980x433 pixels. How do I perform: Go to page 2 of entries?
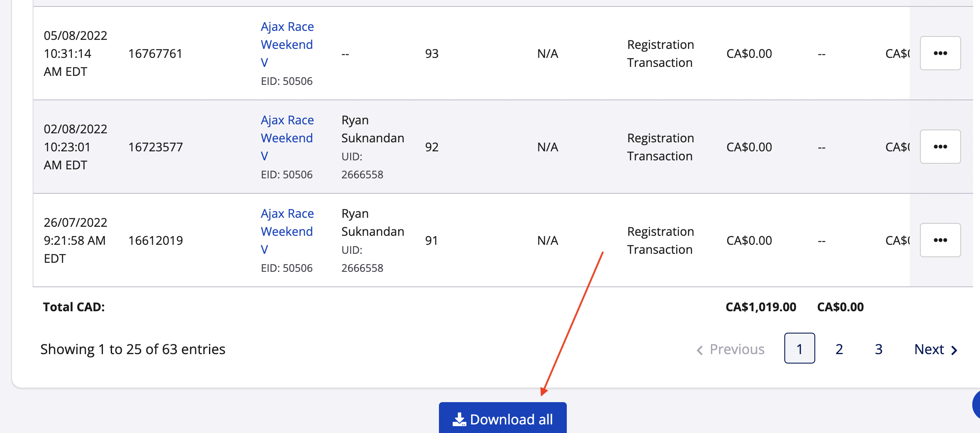coord(839,349)
